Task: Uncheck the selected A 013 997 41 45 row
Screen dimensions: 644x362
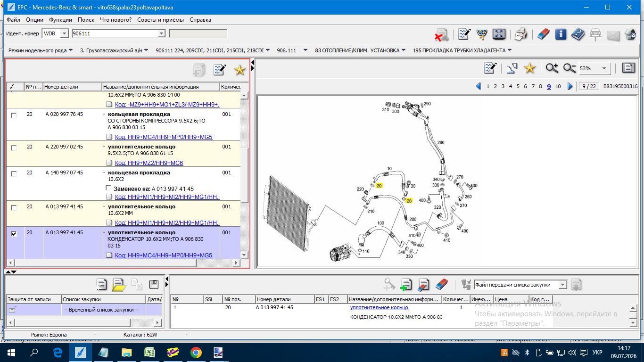Action: click(x=14, y=234)
